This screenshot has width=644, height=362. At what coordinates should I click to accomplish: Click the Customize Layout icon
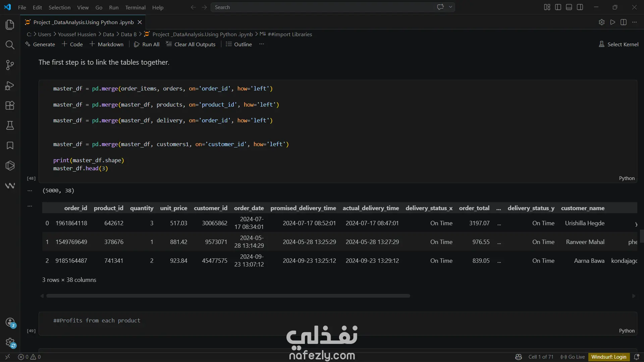pyautogui.click(x=547, y=7)
